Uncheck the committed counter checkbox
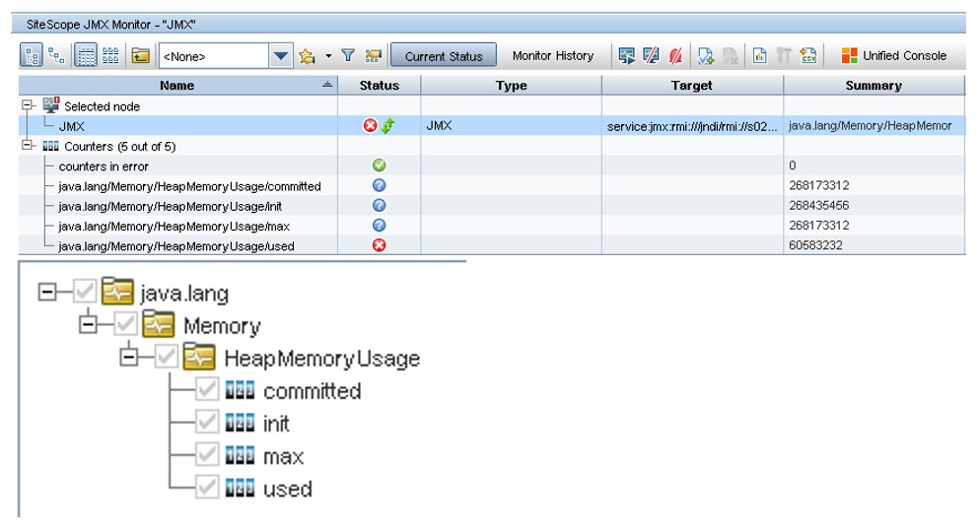This screenshot has width=980, height=532. point(206,391)
